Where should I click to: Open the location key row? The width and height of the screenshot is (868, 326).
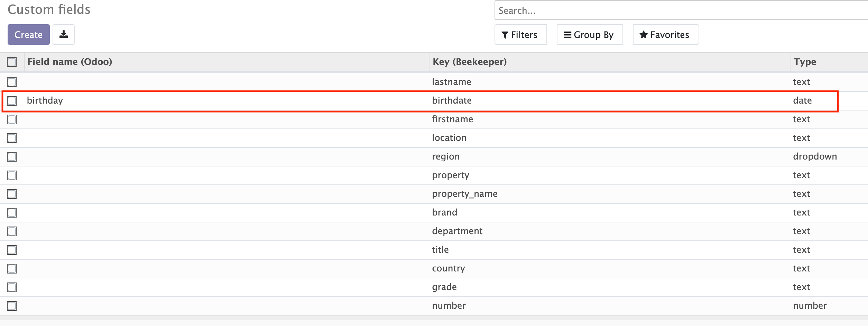click(x=449, y=138)
